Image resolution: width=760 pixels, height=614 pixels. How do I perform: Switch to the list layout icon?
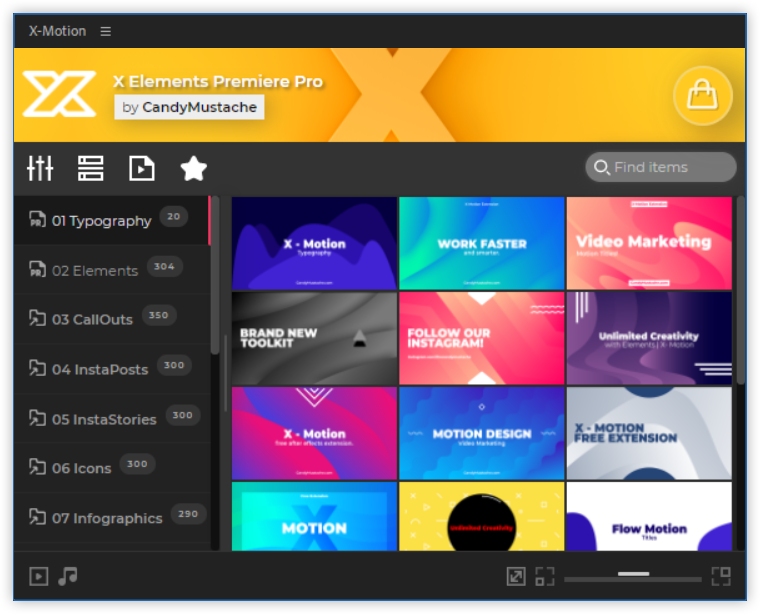(x=91, y=169)
